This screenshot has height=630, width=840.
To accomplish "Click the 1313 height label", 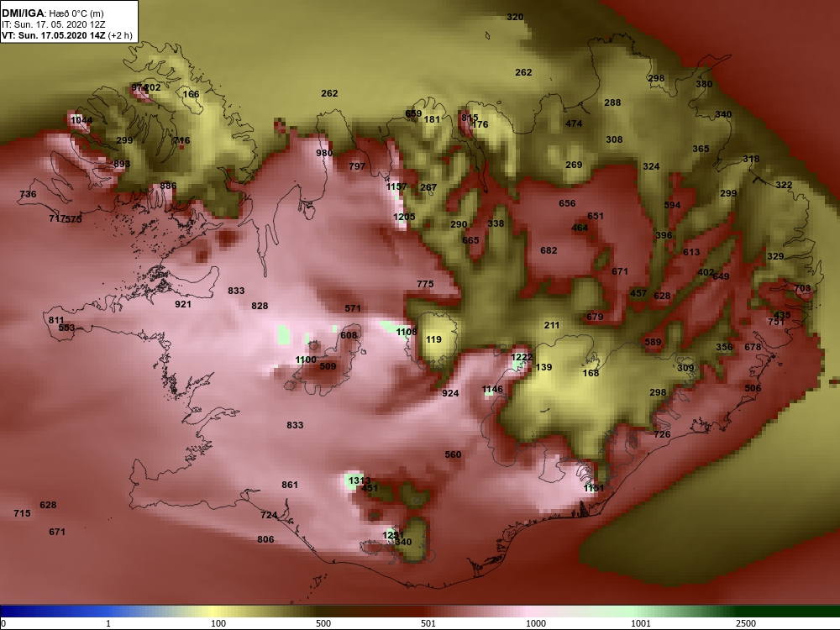I will (360, 481).
